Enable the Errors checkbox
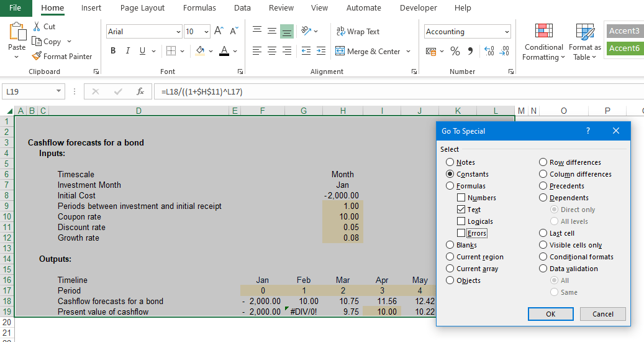Screen dimensions: 644x342 pyautogui.click(x=461, y=233)
